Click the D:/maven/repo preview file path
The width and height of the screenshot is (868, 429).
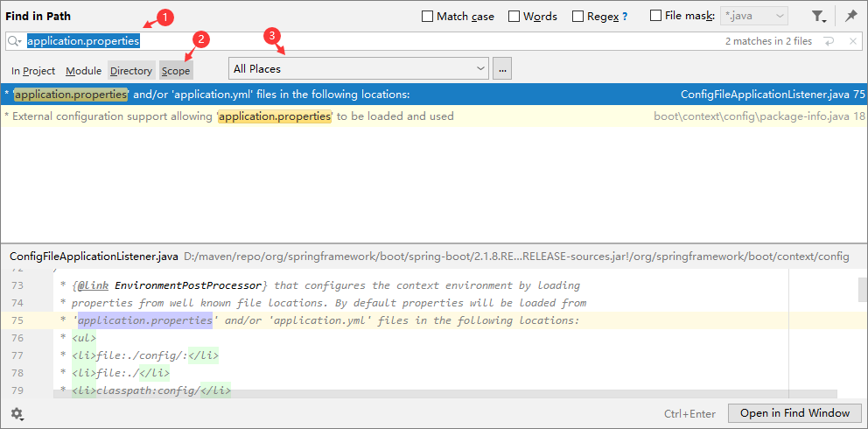click(x=516, y=257)
